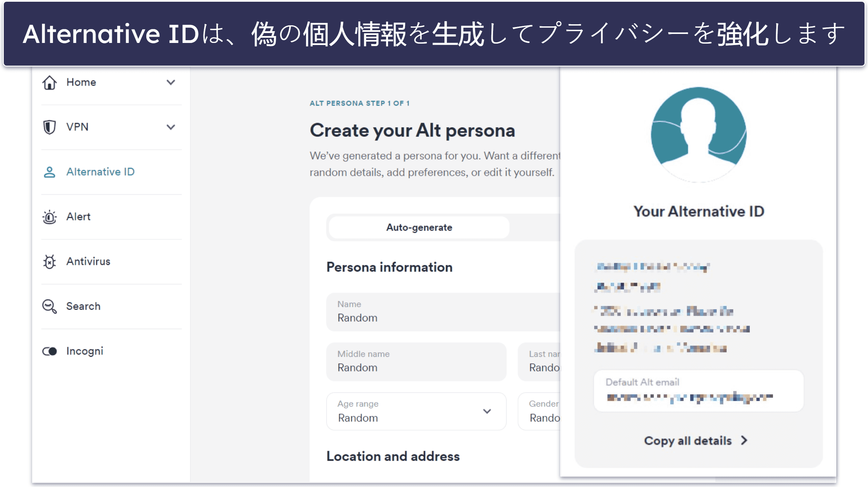Open the Gender dropdown

click(x=539, y=411)
